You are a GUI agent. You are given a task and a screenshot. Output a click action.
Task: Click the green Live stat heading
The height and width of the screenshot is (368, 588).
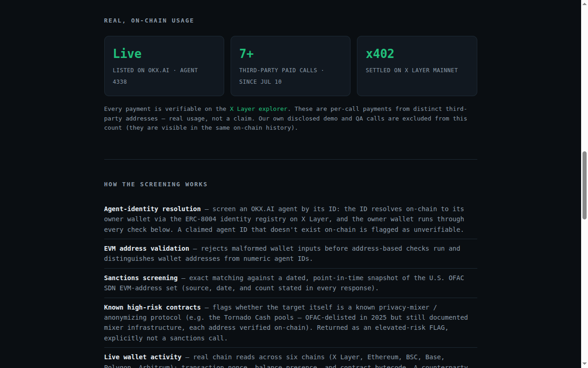point(127,54)
